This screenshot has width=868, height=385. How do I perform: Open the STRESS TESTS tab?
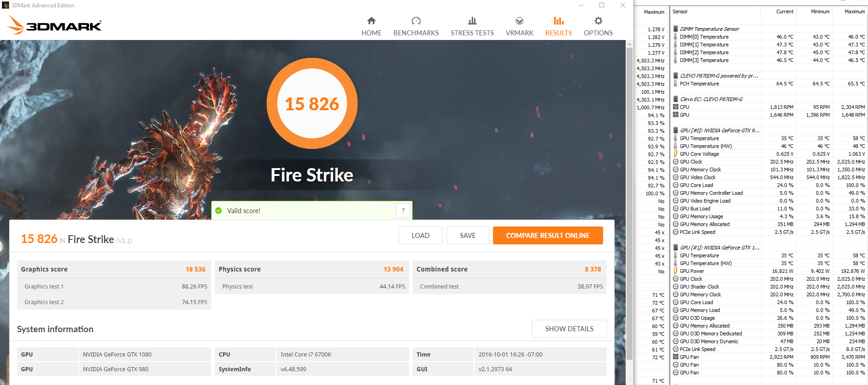(472, 27)
